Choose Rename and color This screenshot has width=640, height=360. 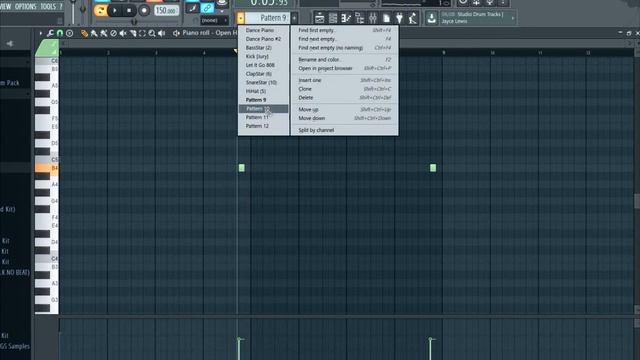[x=344, y=60]
